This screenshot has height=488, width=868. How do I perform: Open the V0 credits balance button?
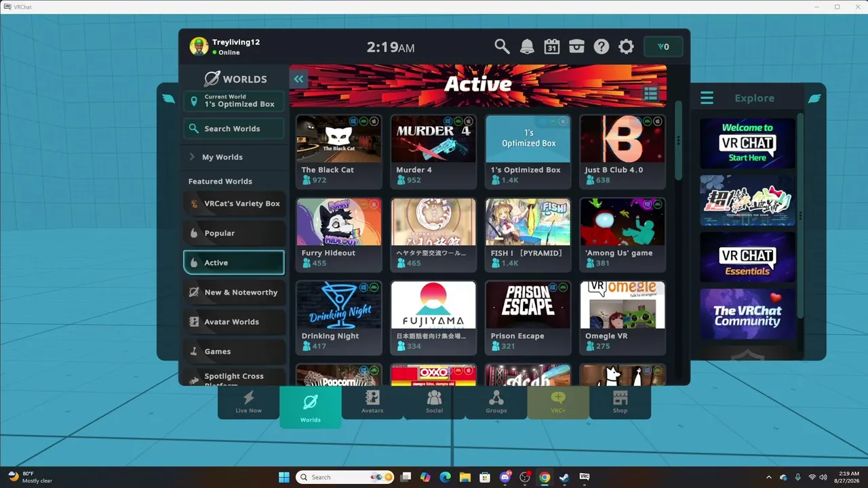click(663, 47)
